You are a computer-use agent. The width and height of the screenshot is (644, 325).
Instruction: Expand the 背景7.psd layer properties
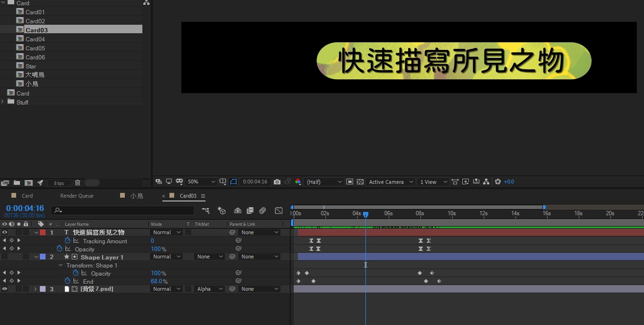35,289
